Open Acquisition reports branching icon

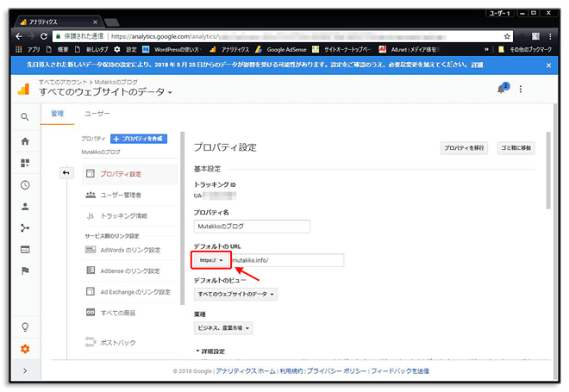coord(25,228)
